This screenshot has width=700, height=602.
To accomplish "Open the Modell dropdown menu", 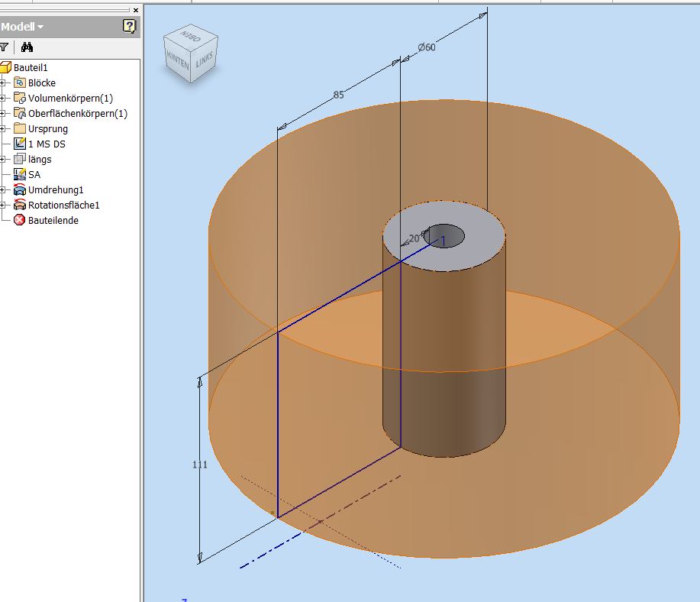I will (23, 27).
